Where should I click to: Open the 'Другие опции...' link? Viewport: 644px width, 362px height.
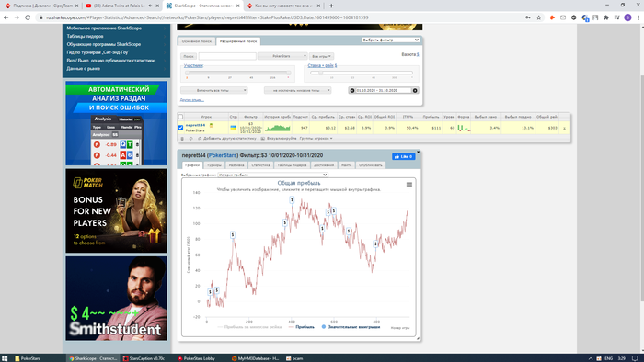(191, 100)
